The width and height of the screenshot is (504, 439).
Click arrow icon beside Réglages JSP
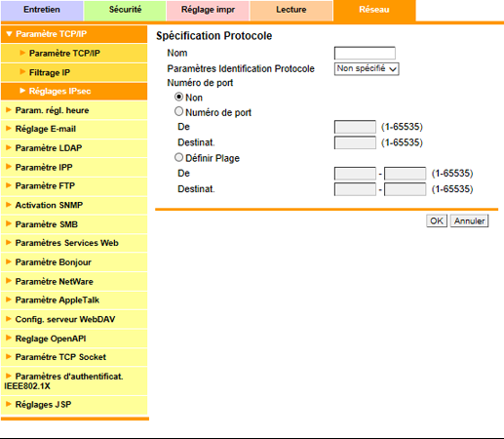(x=9, y=404)
